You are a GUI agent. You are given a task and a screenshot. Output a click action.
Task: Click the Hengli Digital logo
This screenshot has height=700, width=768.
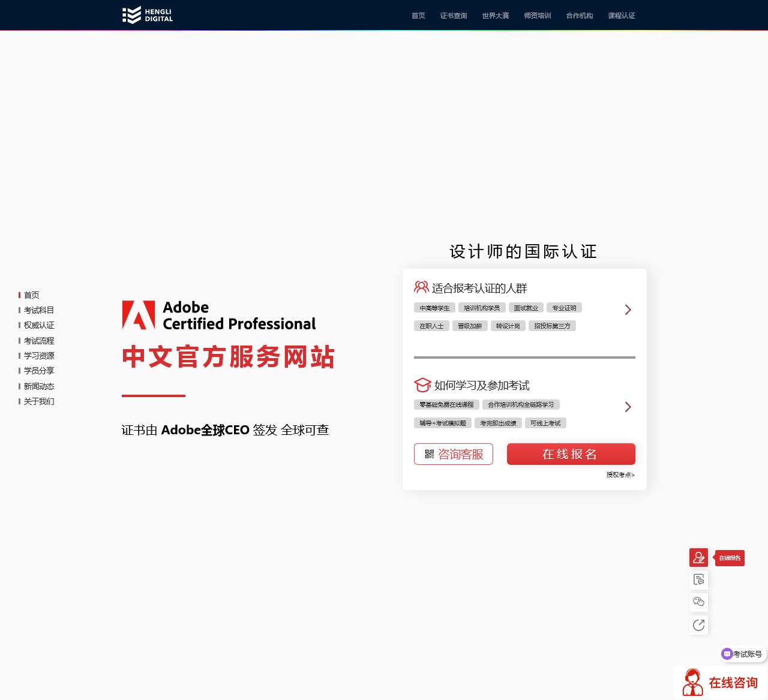pos(148,15)
